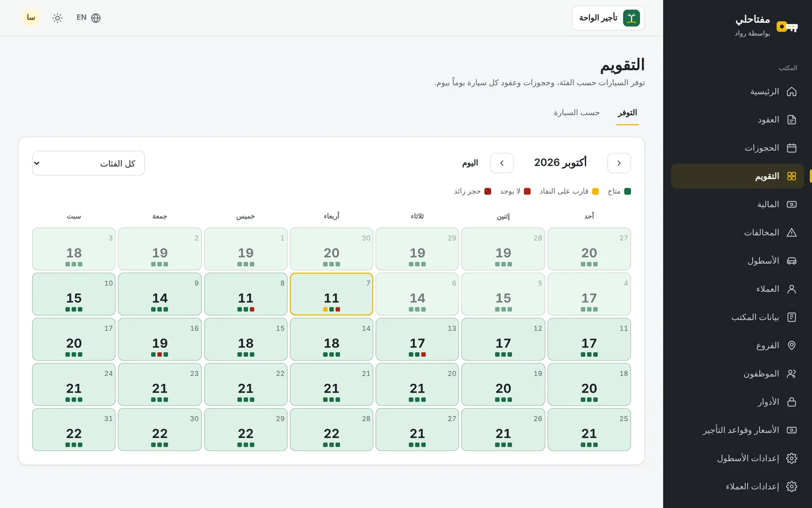Select the التقويم item in the sidebar
812x508 pixels.
(x=738, y=176)
